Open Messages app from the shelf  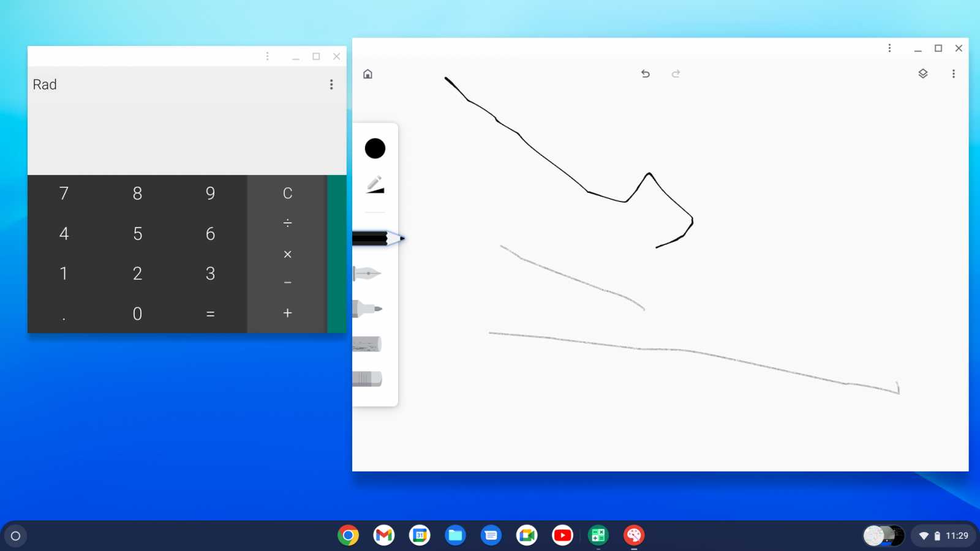pos(491,536)
